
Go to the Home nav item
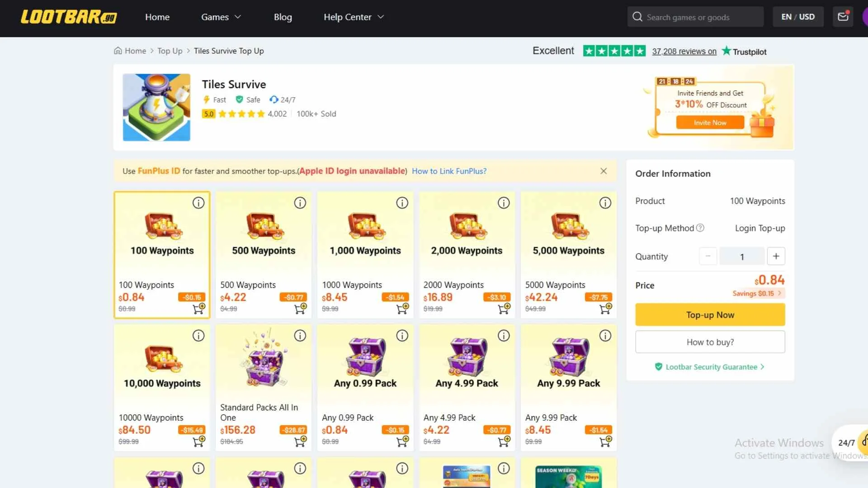[x=157, y=17]
